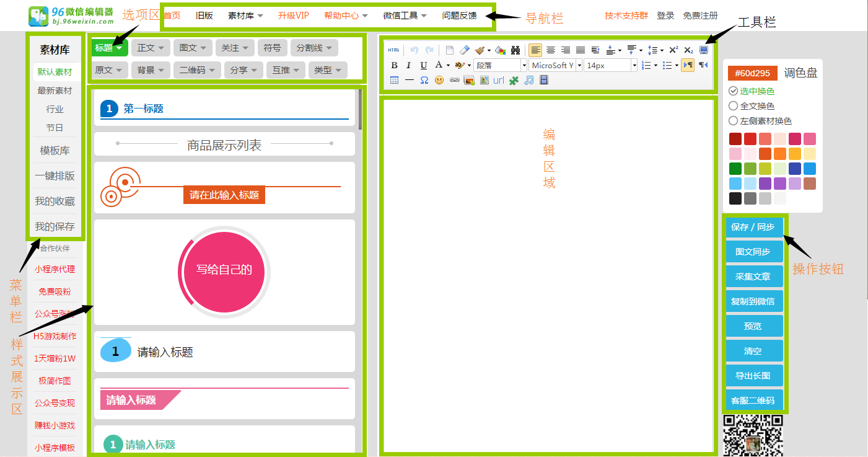Pick the black color swatch
Screen dimensions: 868x457
pos(735,198)
